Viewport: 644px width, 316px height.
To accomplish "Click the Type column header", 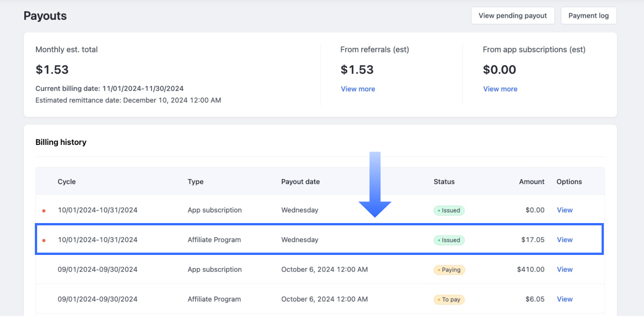I will [x=195, y=182].
